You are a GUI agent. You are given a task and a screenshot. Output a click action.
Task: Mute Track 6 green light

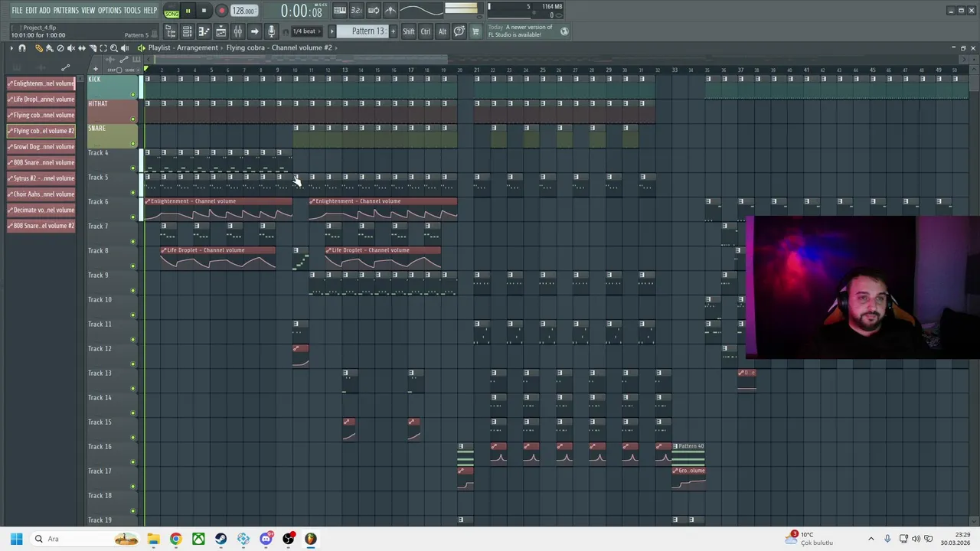pos(133,217)
